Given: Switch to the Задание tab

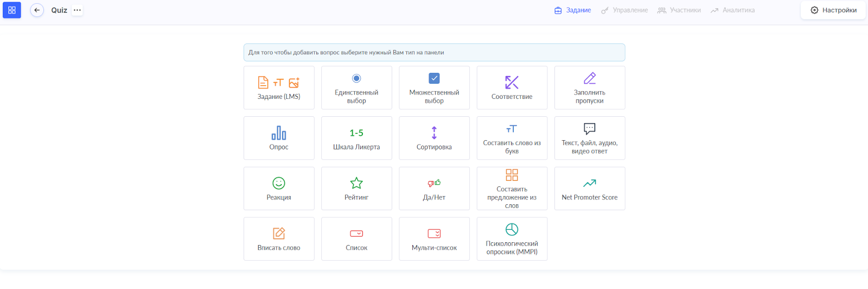Looking at the screenshot, I should 572,10.
